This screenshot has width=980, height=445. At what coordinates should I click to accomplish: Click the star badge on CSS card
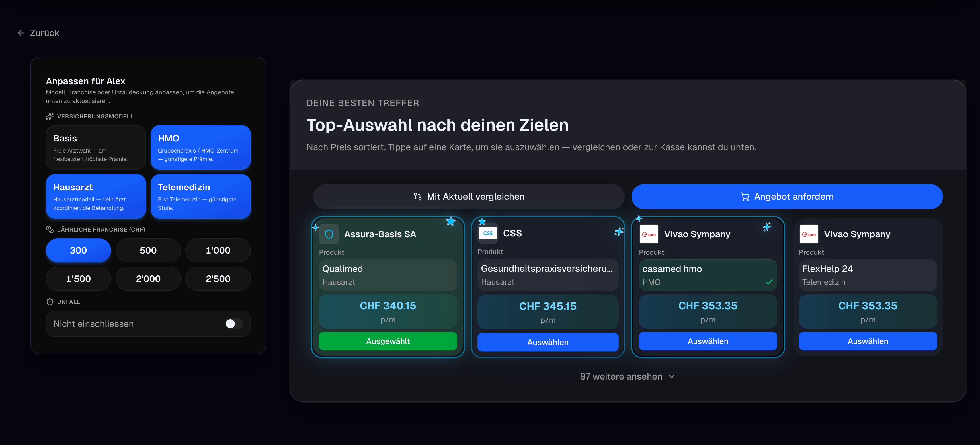point(482,221)
